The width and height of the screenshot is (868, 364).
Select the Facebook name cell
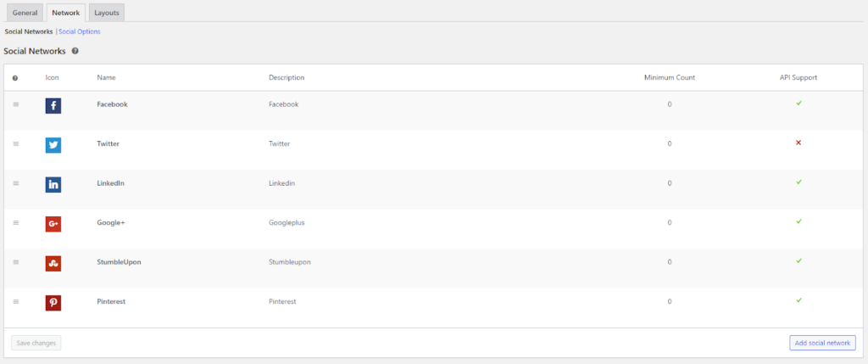(x=113, y=104)
